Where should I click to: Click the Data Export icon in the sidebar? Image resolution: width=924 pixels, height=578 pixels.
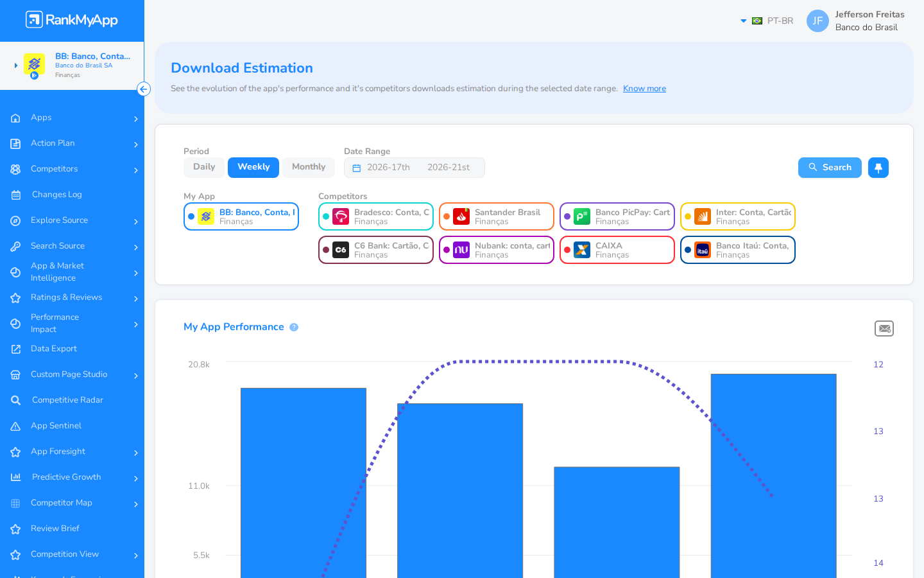coord(16,349)
